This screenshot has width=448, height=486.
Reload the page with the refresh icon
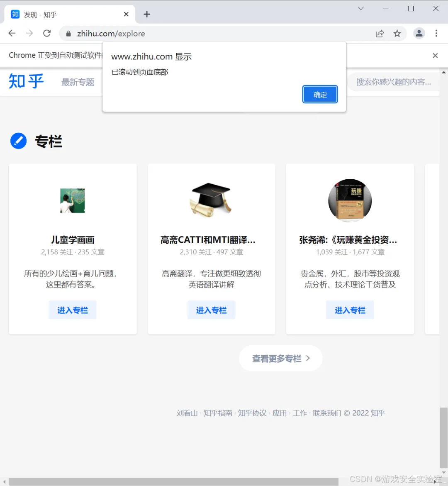47,33
